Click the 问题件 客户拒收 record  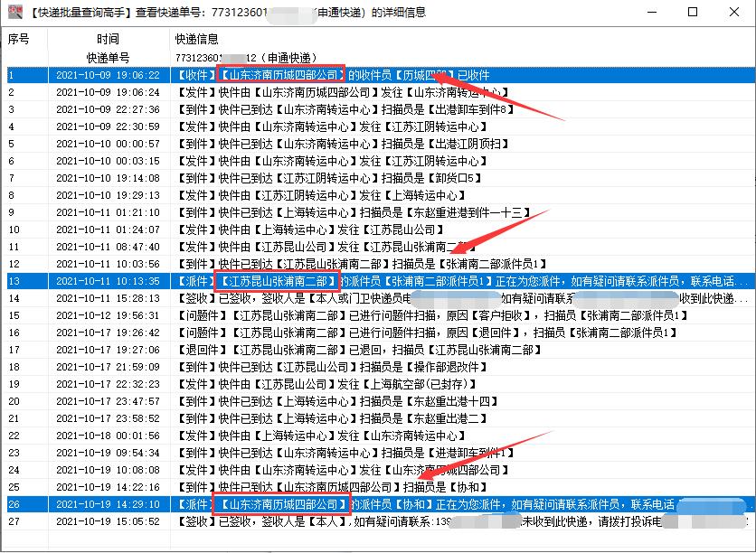362,314
